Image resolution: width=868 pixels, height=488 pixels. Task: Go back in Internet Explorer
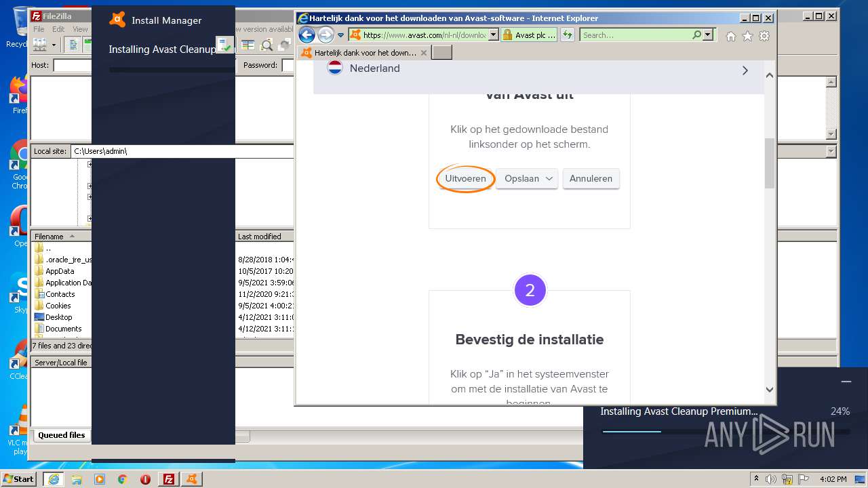(307, 35)
